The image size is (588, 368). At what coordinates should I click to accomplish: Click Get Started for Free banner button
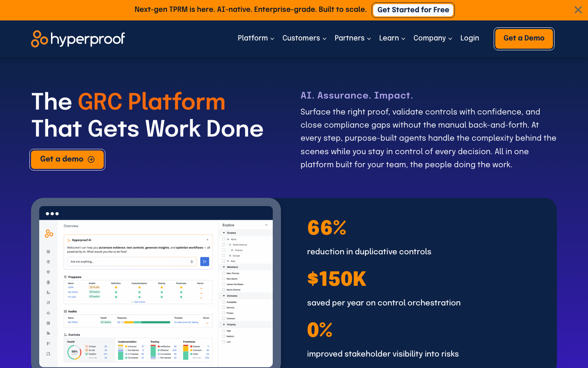413,10
